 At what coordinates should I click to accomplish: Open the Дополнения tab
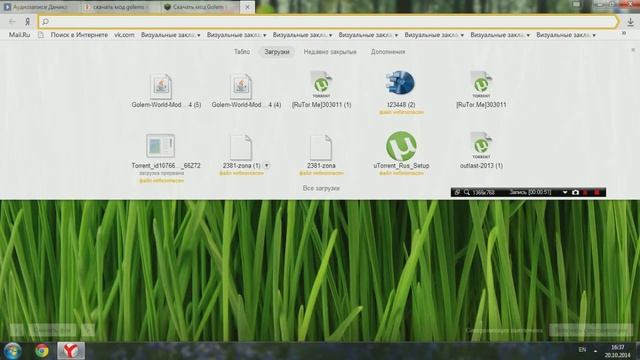pyautogui.click(x=388, y=52)
